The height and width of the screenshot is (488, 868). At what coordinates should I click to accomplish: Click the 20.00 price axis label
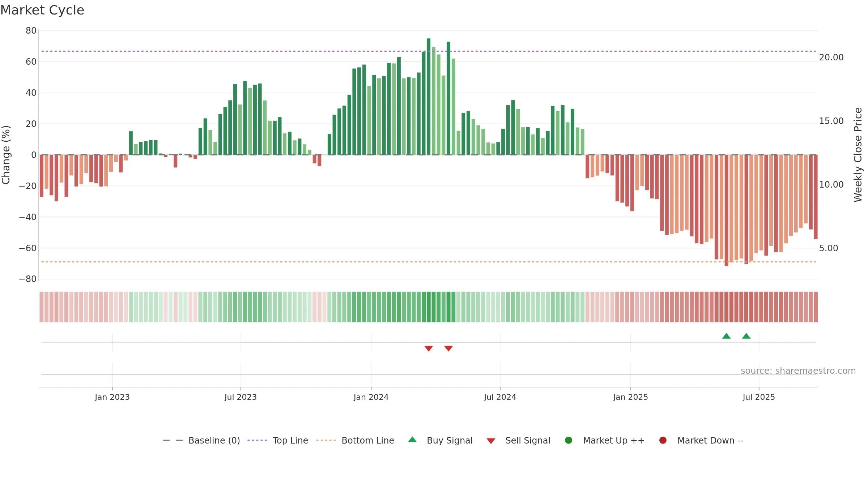(831, 57)
